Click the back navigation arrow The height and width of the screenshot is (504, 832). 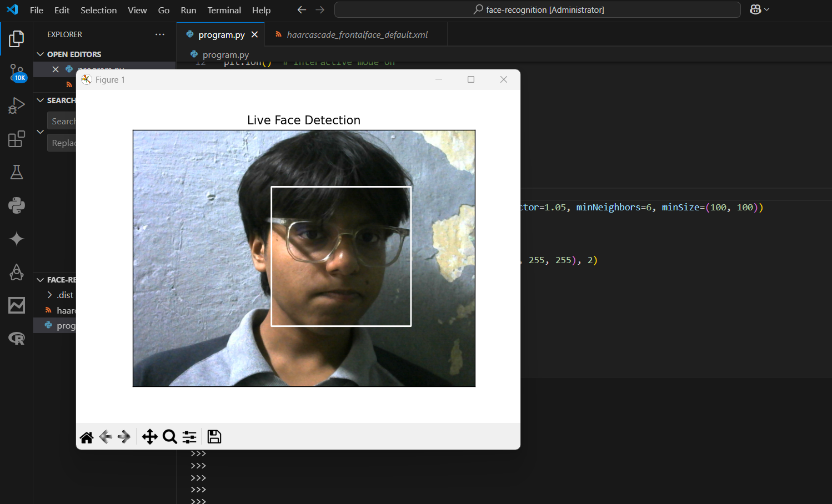coord(302,9)
